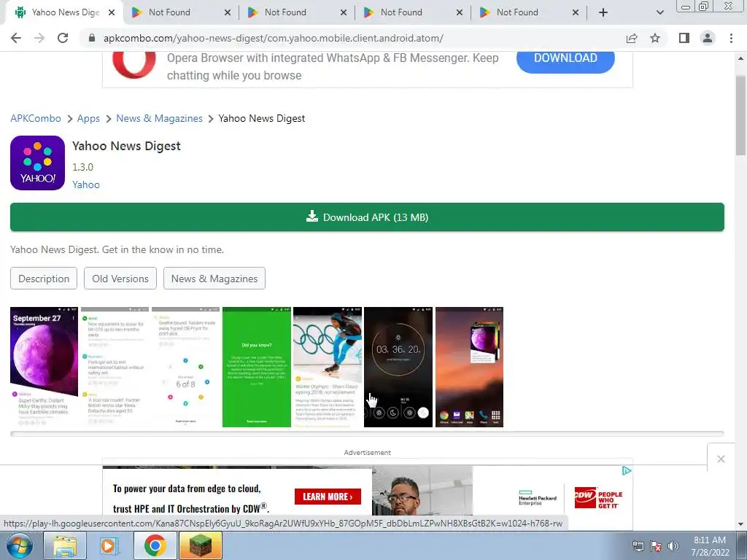Expand the tab search dropdown
Viewport: 747px width, 560px height.
(659, 12)
